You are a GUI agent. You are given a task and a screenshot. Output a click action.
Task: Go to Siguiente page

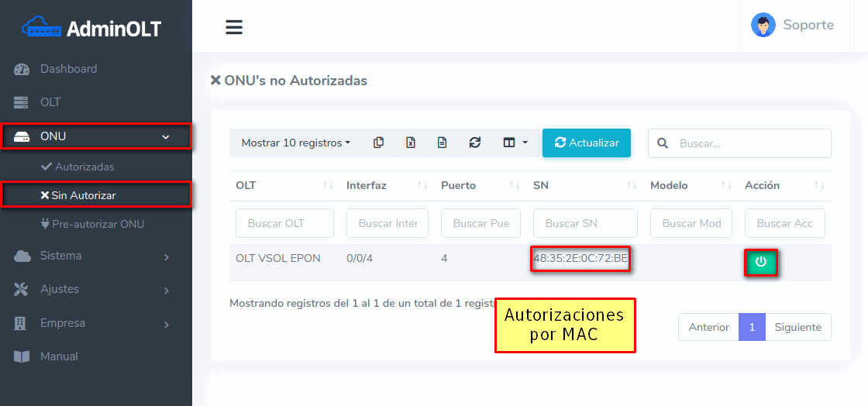(797, 327)
